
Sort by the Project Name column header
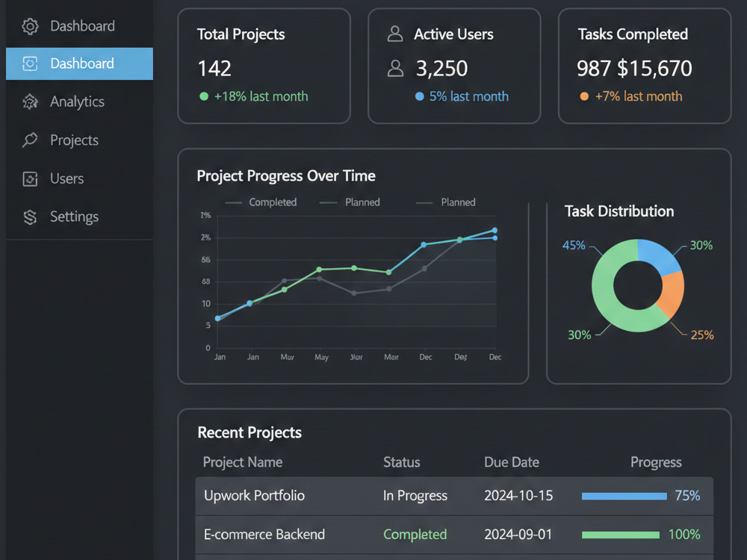[243, 462]
